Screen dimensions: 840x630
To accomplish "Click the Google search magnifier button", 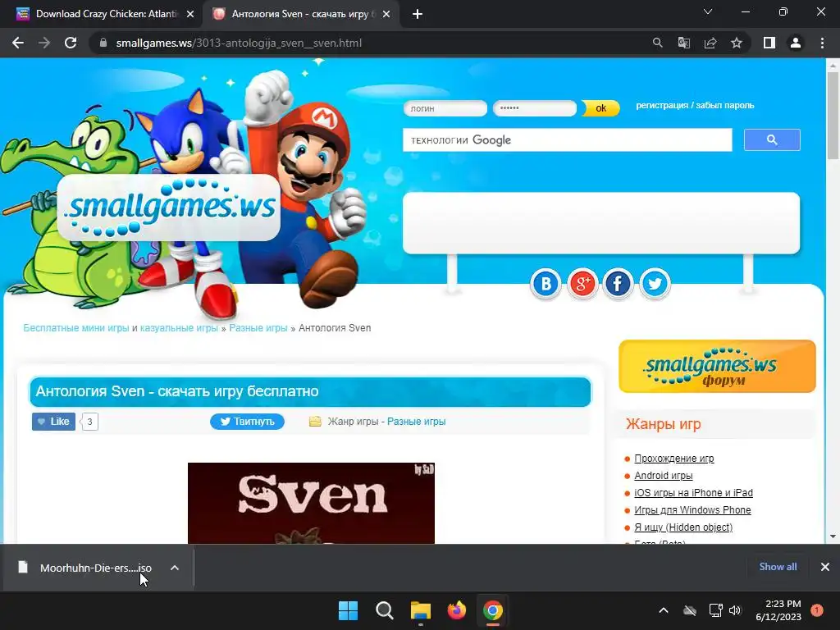I will [772, 139].
